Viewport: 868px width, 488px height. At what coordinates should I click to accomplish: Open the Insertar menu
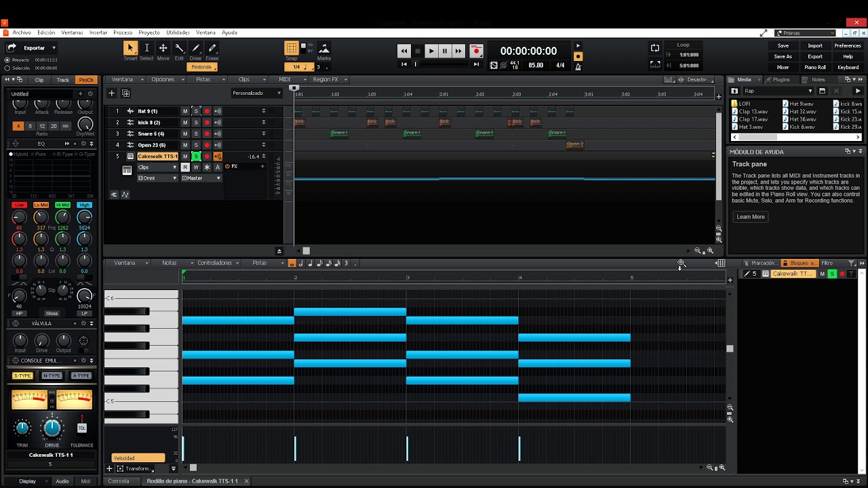(98, 33)
